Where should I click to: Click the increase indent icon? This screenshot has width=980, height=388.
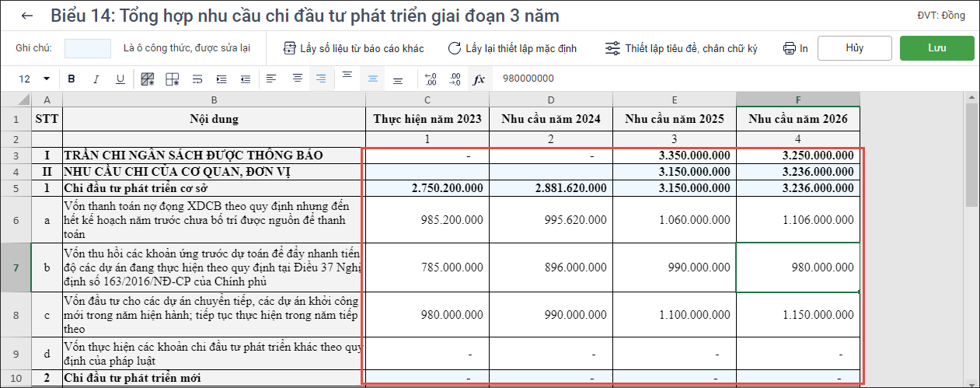coord(221,79)
